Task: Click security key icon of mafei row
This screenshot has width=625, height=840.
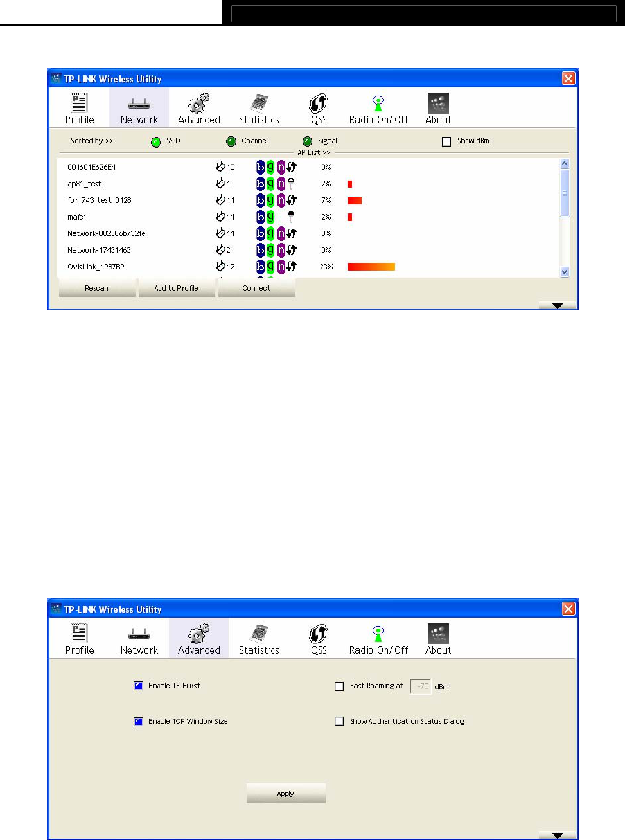Action: (x=292, y=217)
